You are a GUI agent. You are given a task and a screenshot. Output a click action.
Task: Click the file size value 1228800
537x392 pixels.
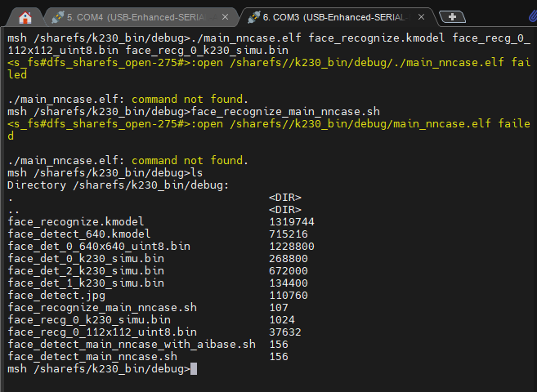pos(292,247)
